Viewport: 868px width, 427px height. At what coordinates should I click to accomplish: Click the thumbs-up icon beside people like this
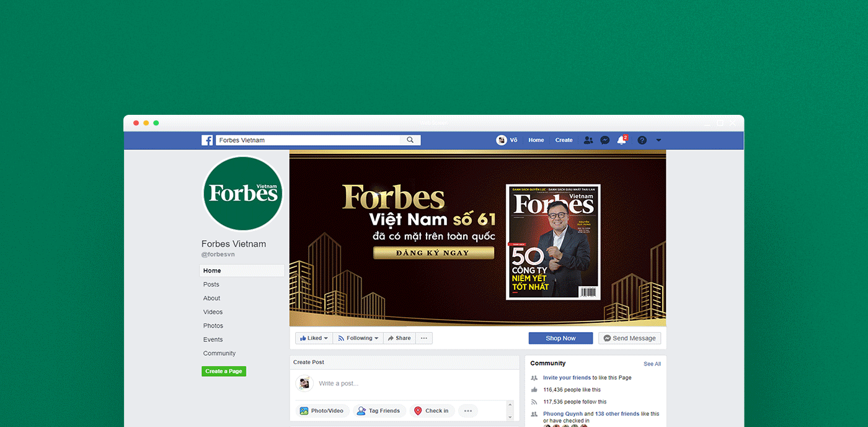[534, 389]
